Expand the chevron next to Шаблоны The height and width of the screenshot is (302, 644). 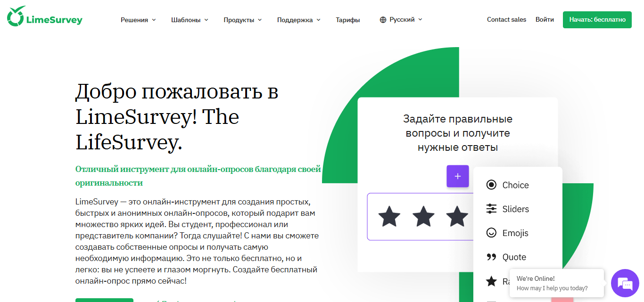coord(206,20)
